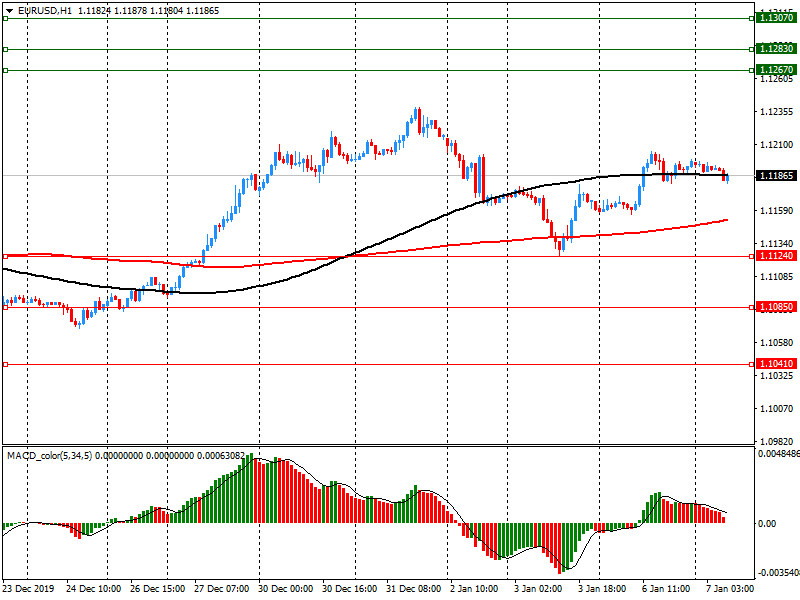
Task: Click the last blue candle at 1.11865
Action: pos(728,178)
